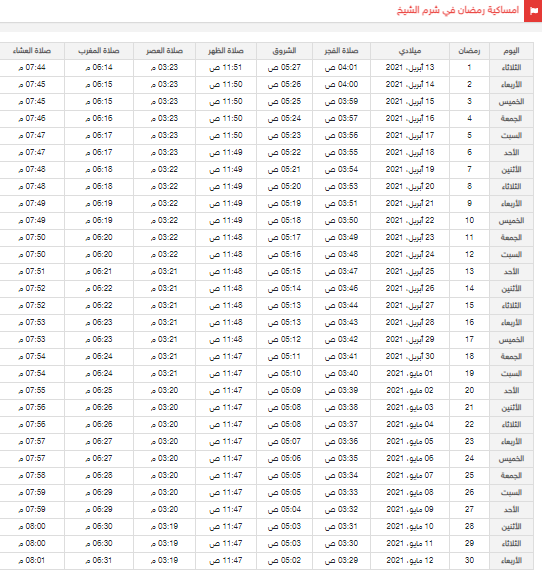Click the Fajr time 04:01 cell
This screenshot has height=574, width=542.
pyautogui.click(x=341, y=68)
